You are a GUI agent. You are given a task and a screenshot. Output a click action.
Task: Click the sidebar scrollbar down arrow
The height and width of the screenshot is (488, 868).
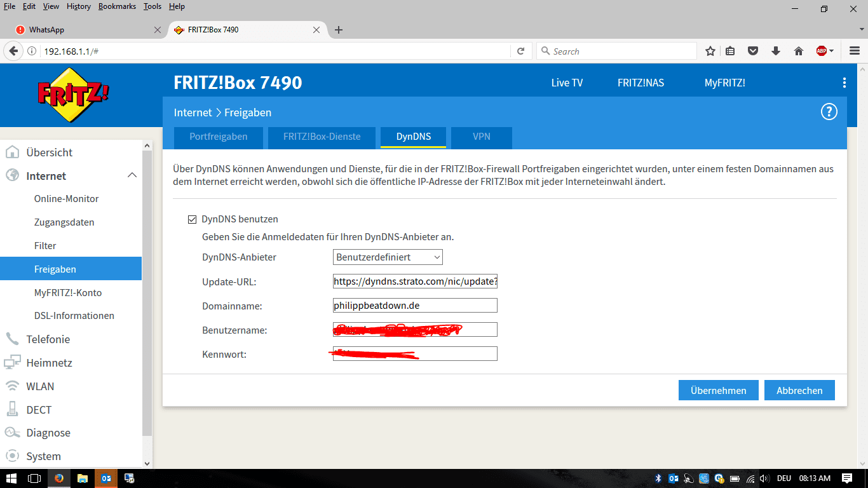point(147,464)
